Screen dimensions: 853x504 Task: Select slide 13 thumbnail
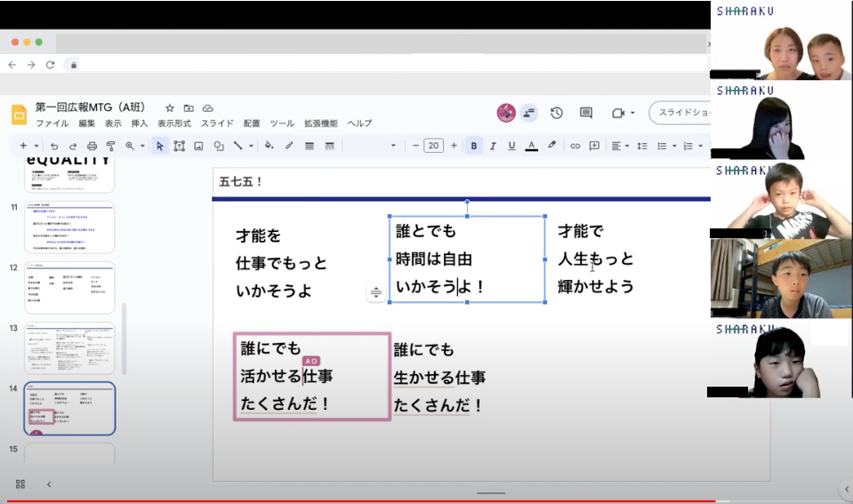pos(69,348)
